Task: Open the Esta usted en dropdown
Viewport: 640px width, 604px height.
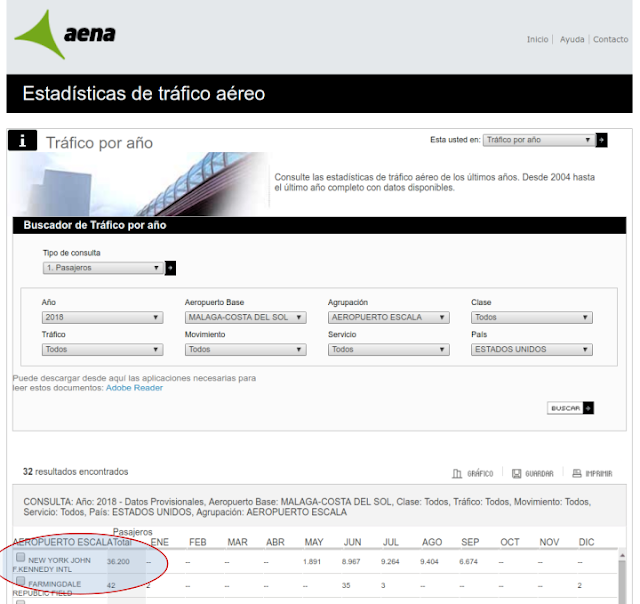Action: pos(539,140)
